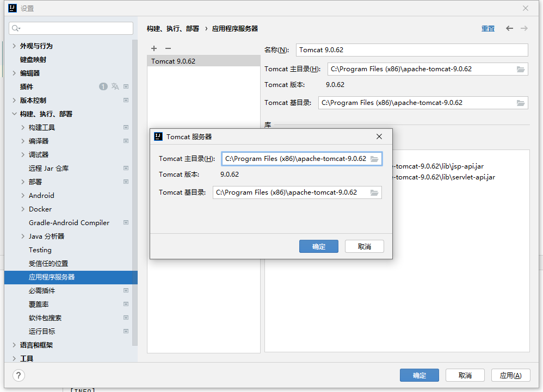Click project-level icon beside 插件

(x=126, y=86)
